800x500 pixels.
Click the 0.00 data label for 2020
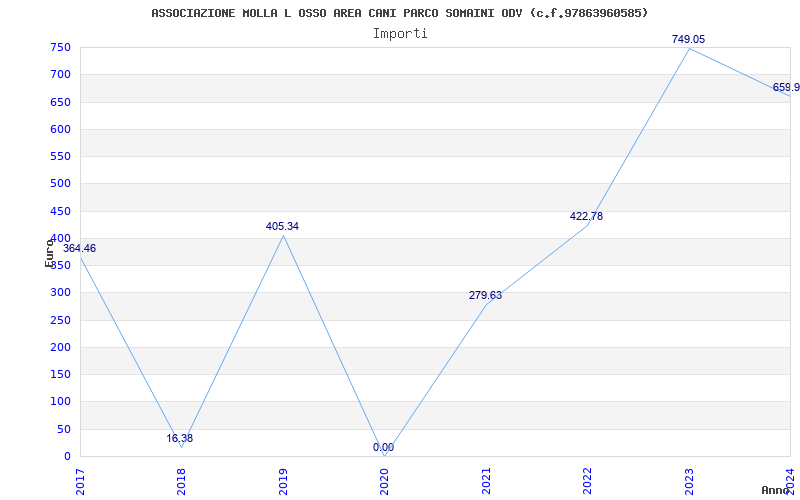(x=383, y=447)
